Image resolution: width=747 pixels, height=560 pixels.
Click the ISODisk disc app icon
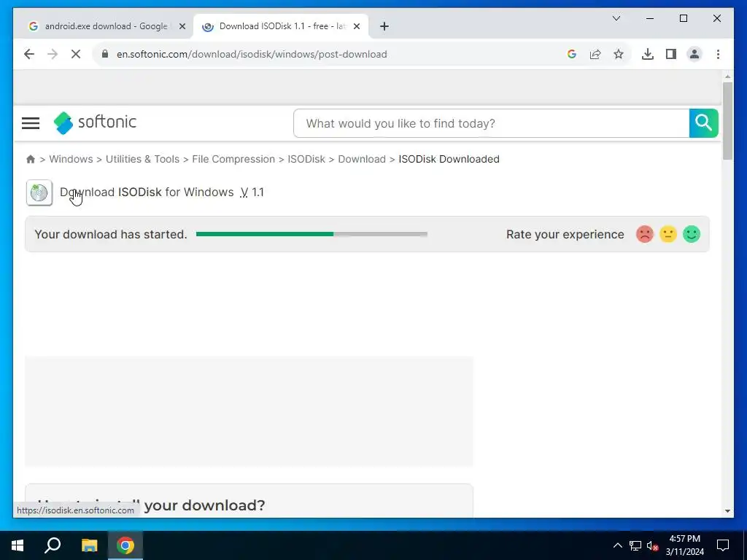pos(39,192)
